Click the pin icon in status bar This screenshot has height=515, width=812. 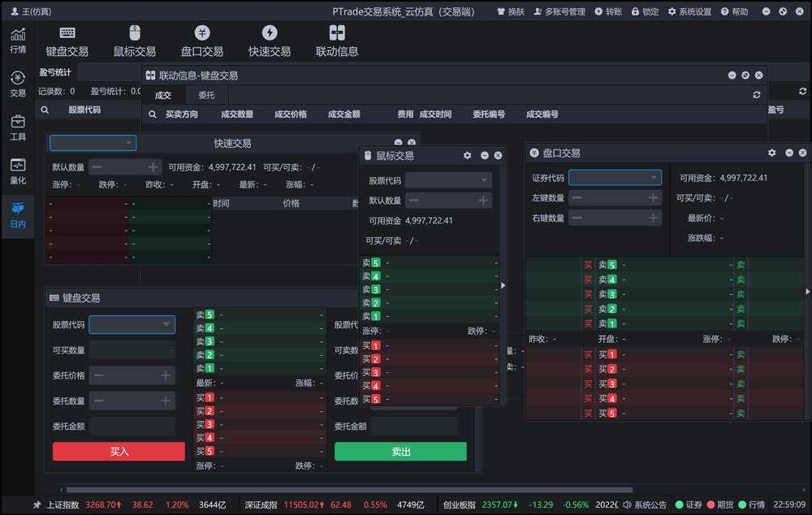pos(37,504)
